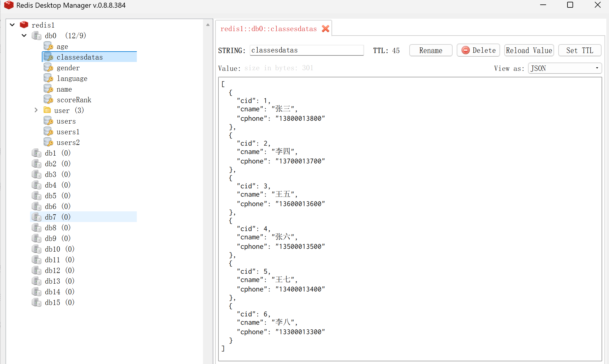Click the db15 database icon
609x364 pixels.
click(37, 302)
